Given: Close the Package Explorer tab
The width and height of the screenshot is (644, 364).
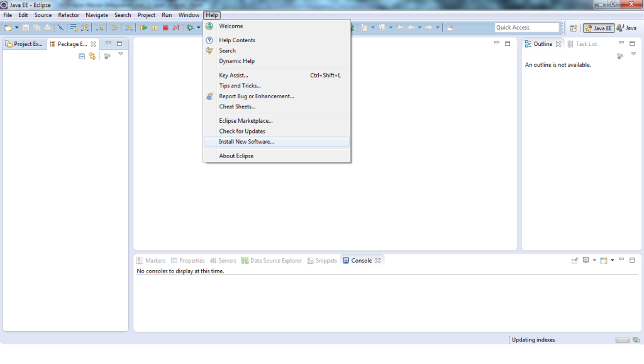Looking at the screenshot, I should pyautogui.click(x=93, y=44).
